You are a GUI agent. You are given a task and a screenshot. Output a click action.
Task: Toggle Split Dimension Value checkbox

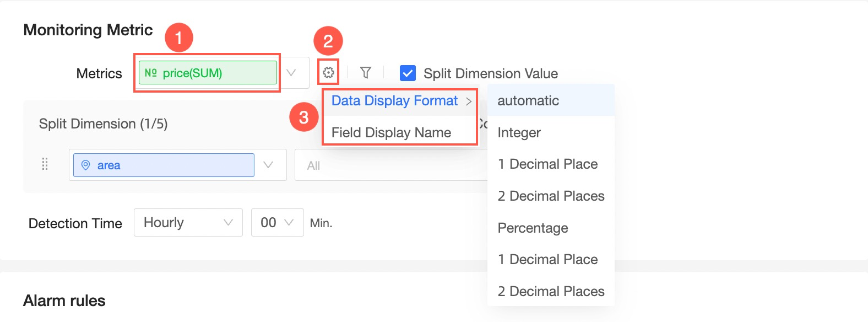(x=408, y=73)
